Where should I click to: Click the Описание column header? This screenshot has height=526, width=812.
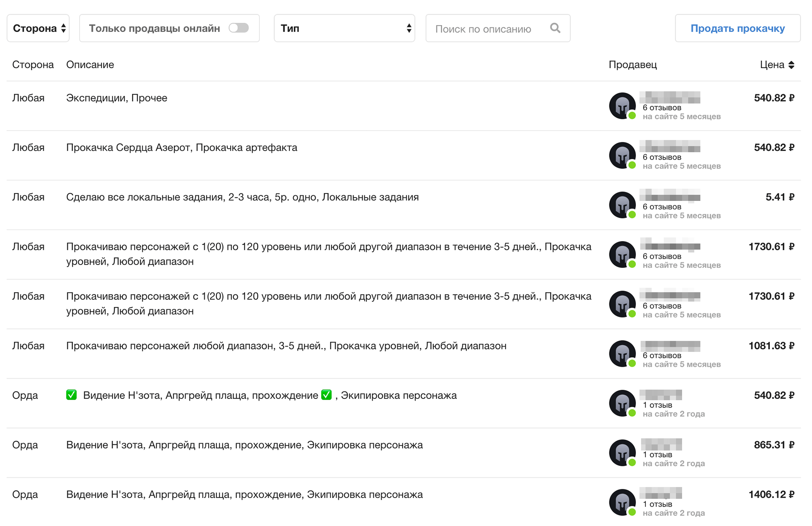pos(90,65)
